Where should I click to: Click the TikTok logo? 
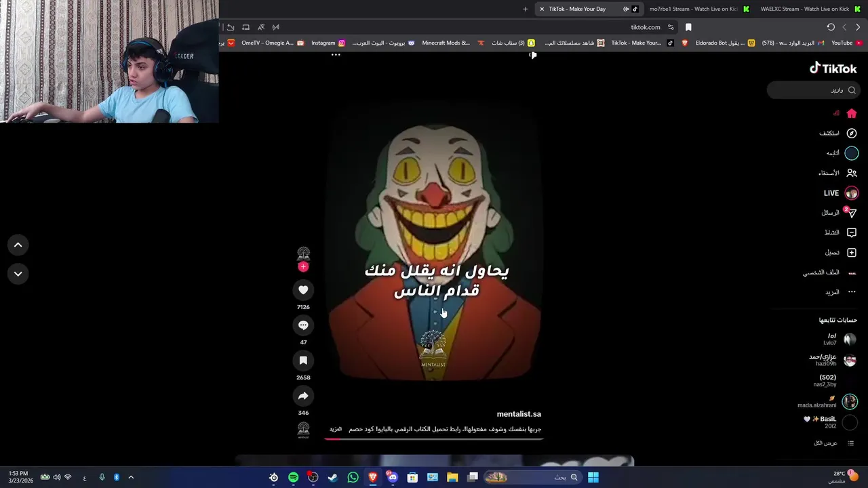tap(833, 68)
